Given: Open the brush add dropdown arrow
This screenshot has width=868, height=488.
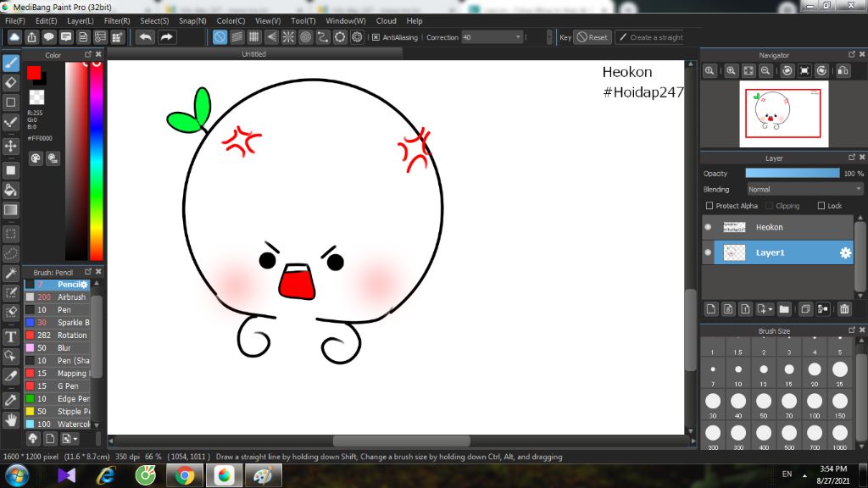Looking at the screenshot, I should coord(75,439).
